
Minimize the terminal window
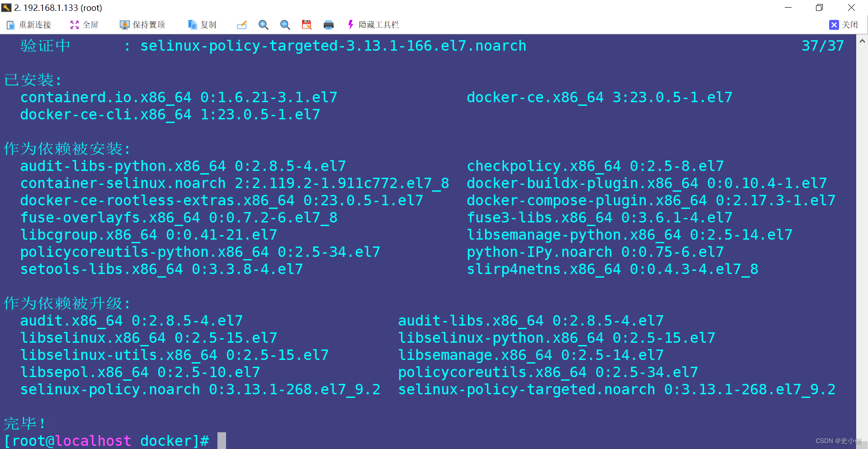[x=788, y=8]
